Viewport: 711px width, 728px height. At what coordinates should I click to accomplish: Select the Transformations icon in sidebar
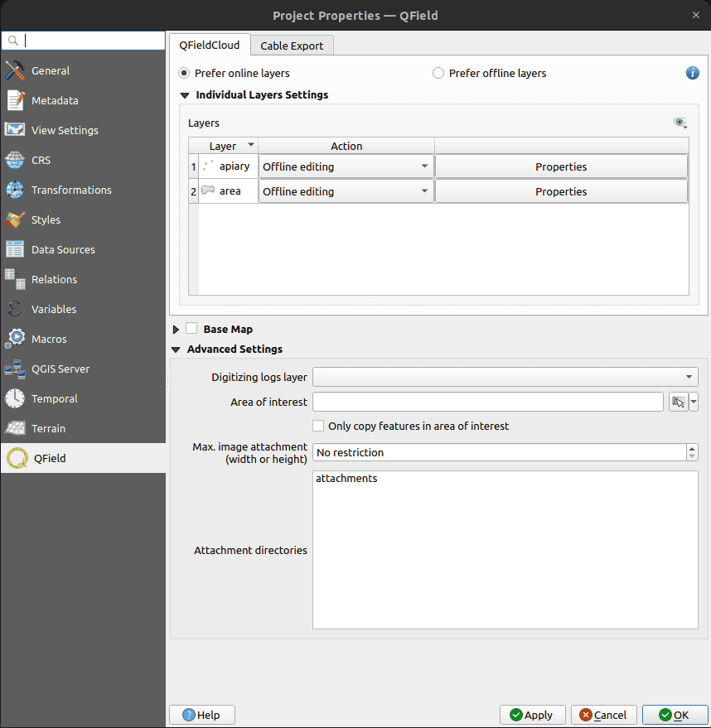15,190
